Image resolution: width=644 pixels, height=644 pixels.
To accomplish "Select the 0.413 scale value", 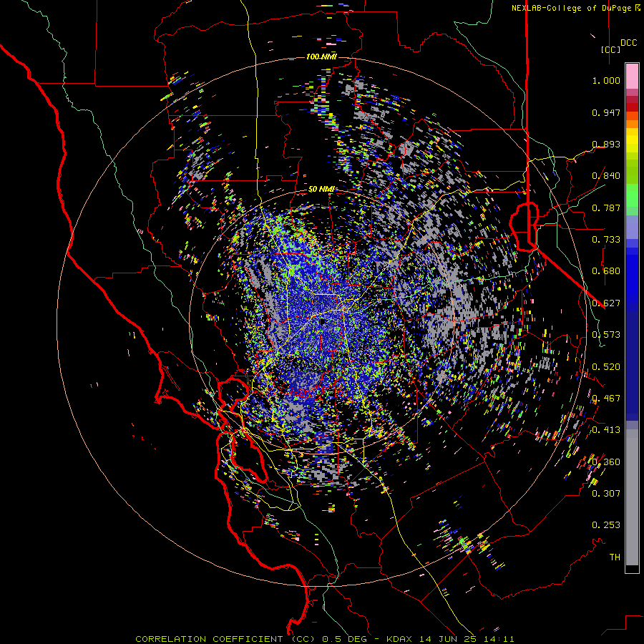I will (x=606, y=430).
